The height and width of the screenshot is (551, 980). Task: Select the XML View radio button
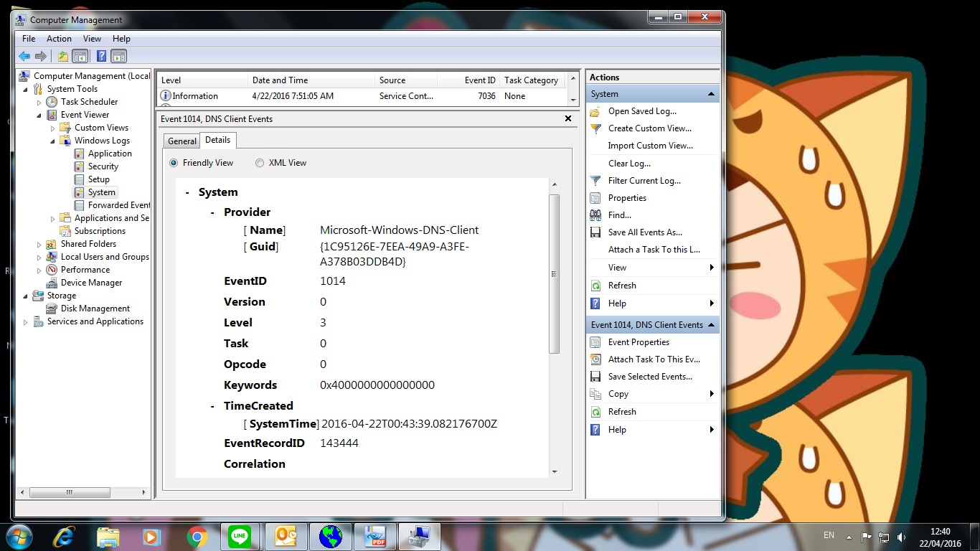point(260,163)
